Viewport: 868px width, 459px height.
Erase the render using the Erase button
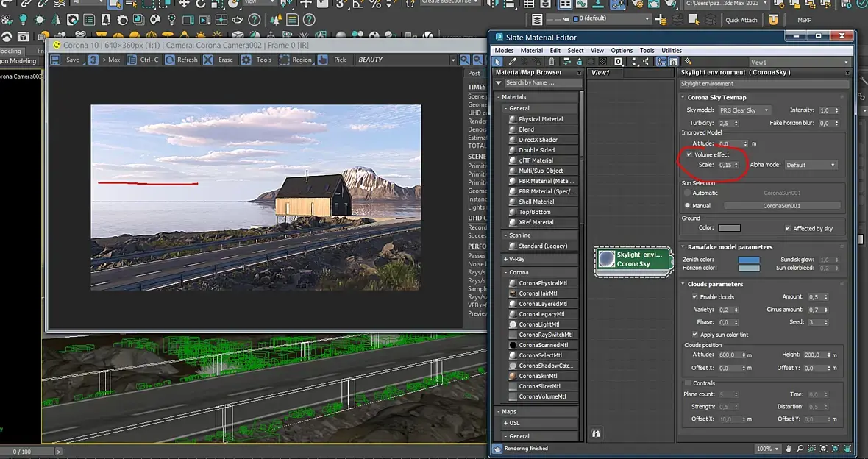[x=219, y=60]
